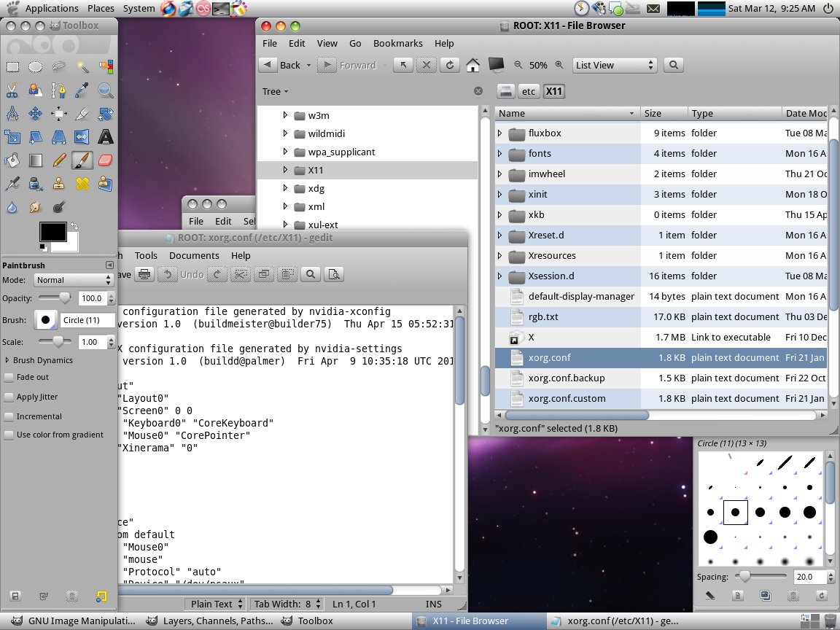Open the Go menu in File Browser
The image size is (840, 630).
click(x=355, y=44)
